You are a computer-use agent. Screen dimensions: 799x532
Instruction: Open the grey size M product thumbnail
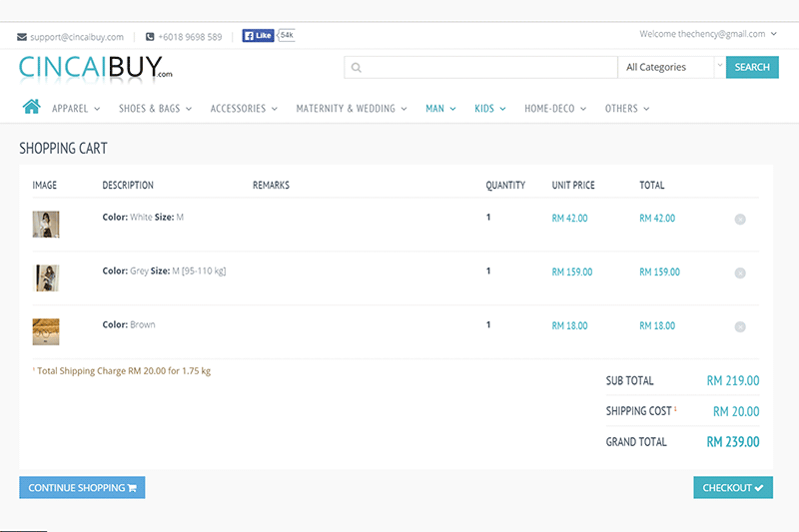point(46,277)
